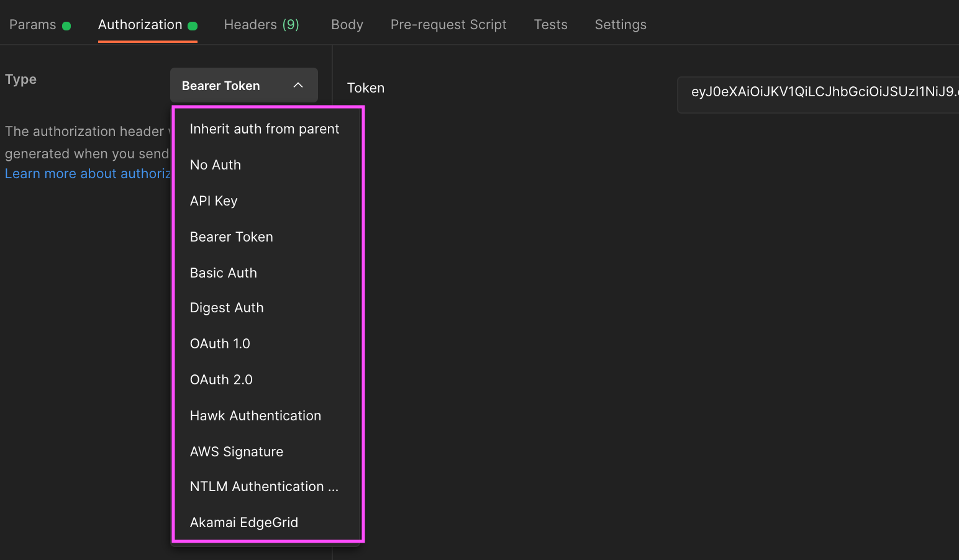The width and height of the screenshot is (959, 560).
Task: Switch to the Headers (9) tab
Action: pyautogui.click(x=261, y=25)
